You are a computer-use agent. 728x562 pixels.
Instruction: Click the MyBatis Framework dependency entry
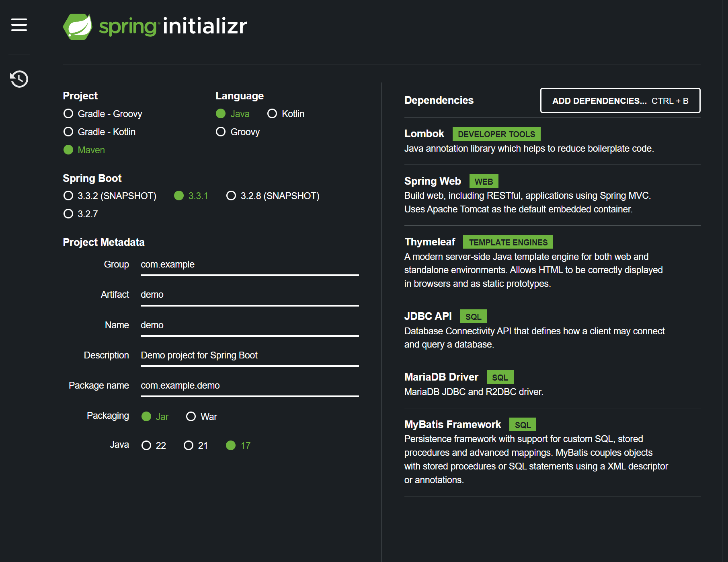(x=452, y=424)
